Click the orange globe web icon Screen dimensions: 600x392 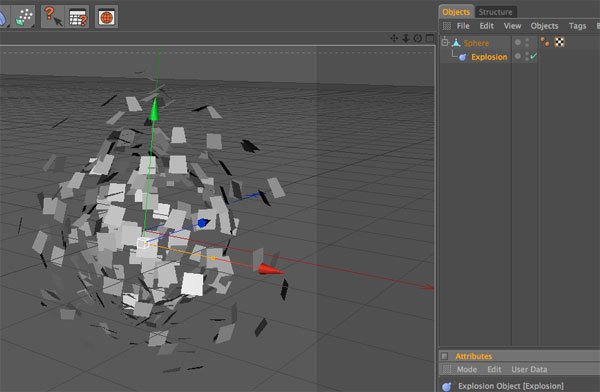106,16
